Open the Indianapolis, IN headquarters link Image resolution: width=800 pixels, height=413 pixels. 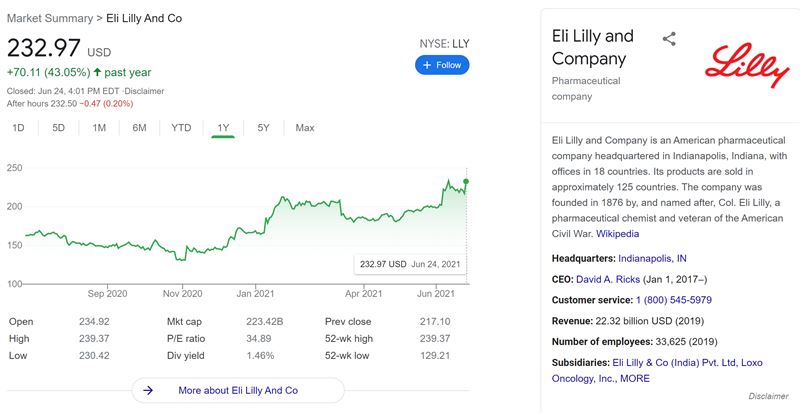pos(652,258)
